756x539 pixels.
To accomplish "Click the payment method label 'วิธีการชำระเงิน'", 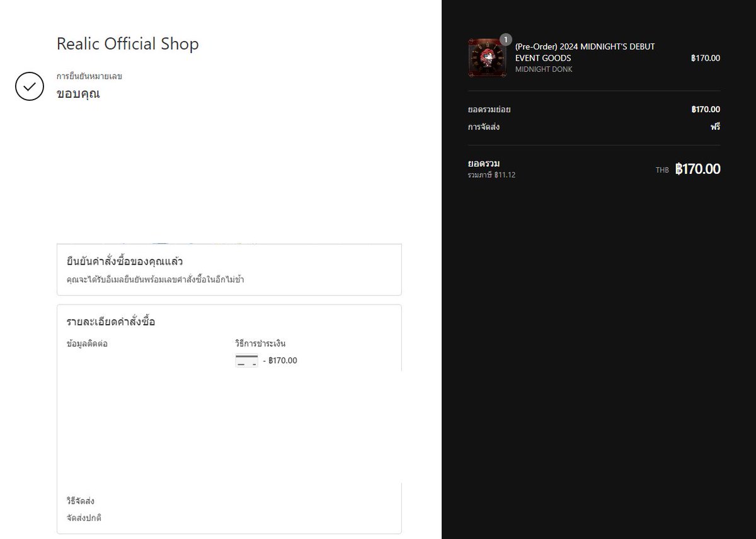I will pyautogui.click(x=260, y=344).
